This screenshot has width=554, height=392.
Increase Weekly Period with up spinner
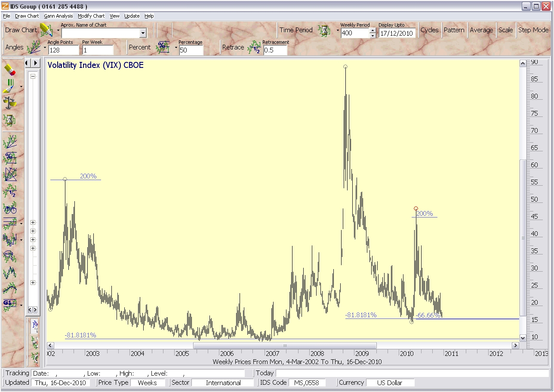(x=372, y=31)
